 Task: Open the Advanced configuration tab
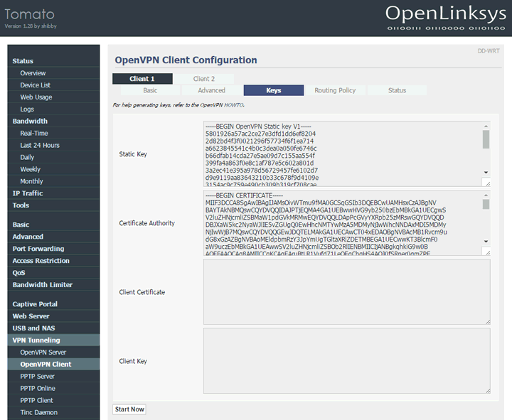(212, 90)
